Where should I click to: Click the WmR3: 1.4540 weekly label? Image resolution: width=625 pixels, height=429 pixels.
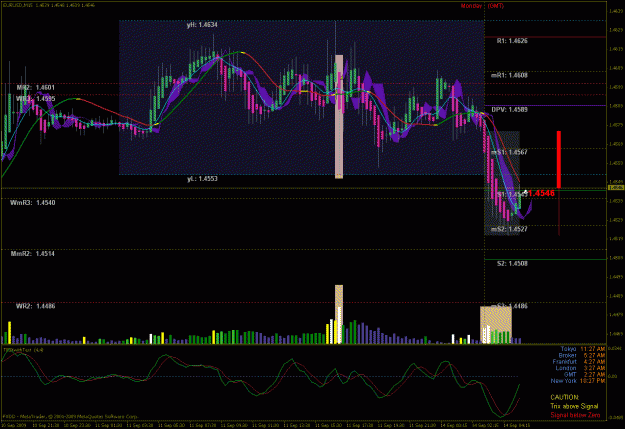pyautogui.click(x=33, y=203)
